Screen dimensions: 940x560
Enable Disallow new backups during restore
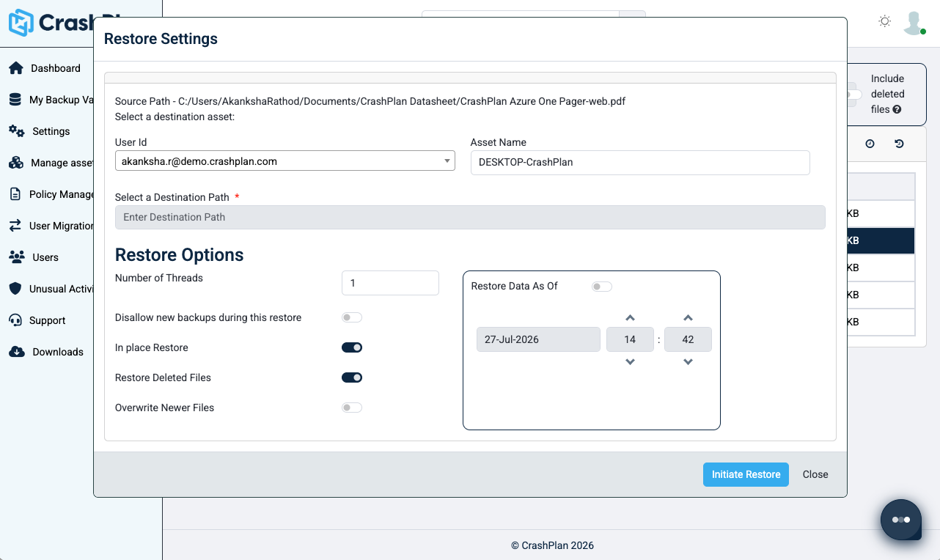(352, 317)
